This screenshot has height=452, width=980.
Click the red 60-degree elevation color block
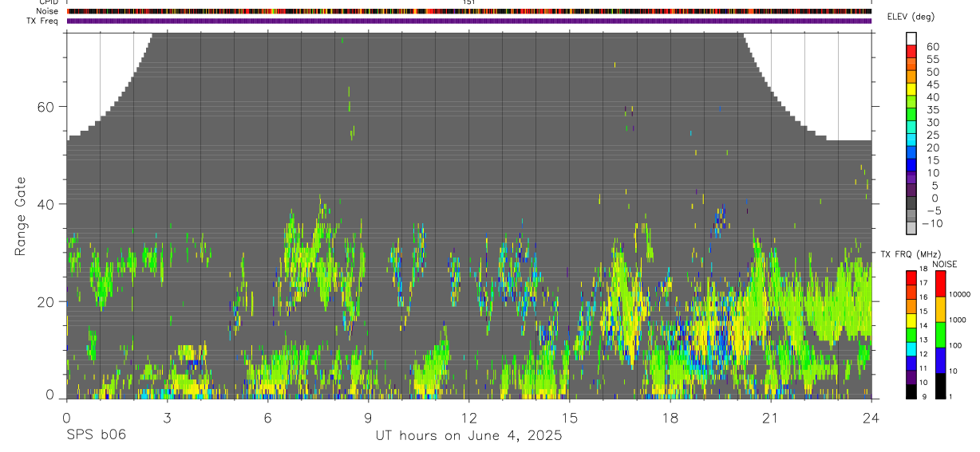point(911,51)
